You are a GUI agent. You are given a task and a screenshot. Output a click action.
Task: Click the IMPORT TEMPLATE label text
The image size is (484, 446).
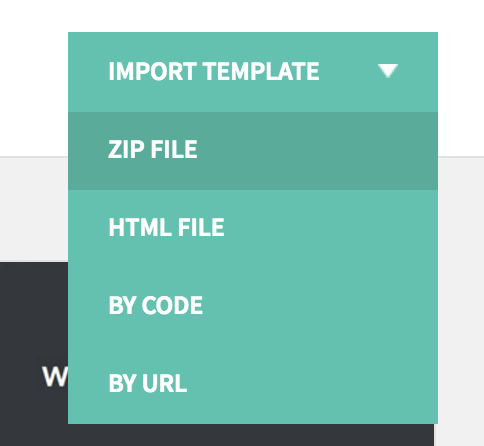[214, 71]
